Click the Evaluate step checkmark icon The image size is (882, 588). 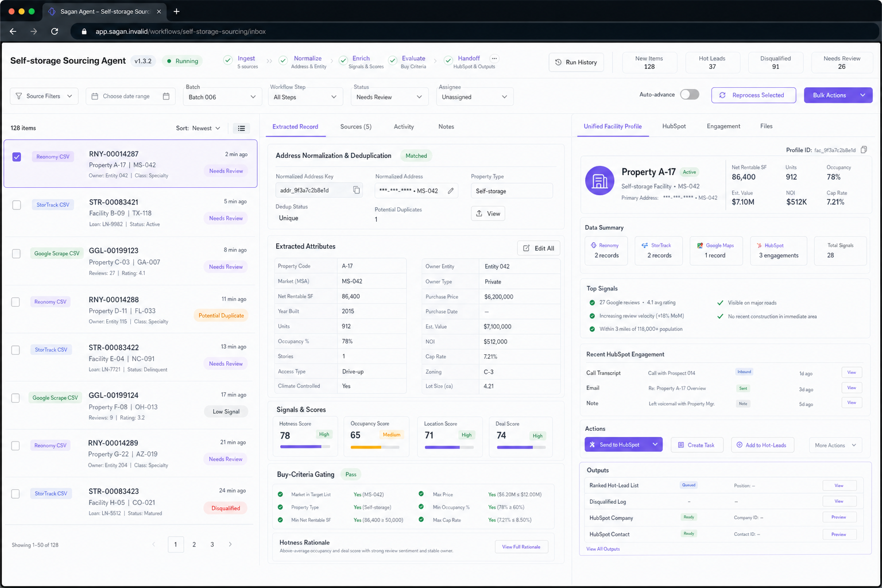[393, 60]
